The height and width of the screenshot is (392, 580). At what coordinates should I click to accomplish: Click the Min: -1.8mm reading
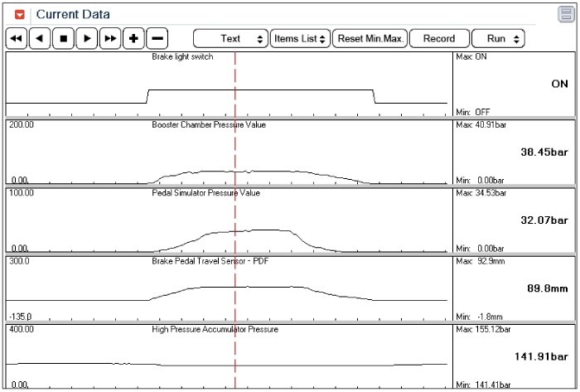coord(479,317)
